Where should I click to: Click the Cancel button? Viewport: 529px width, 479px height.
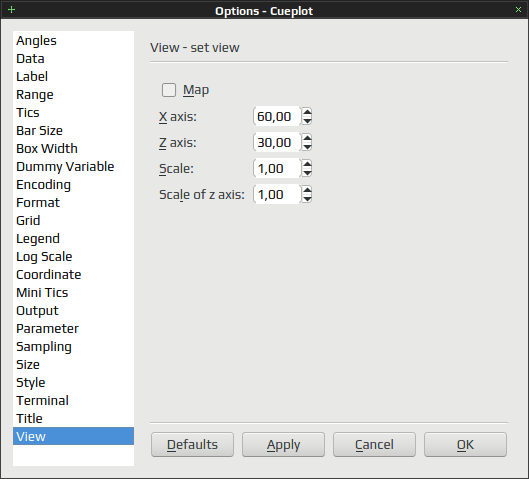coord(374,445)
